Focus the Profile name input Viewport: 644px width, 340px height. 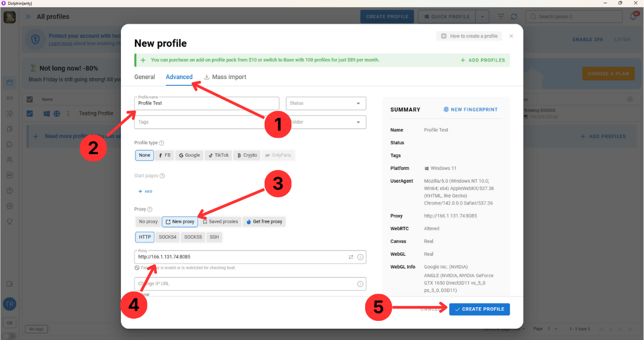tap(207, 103)
